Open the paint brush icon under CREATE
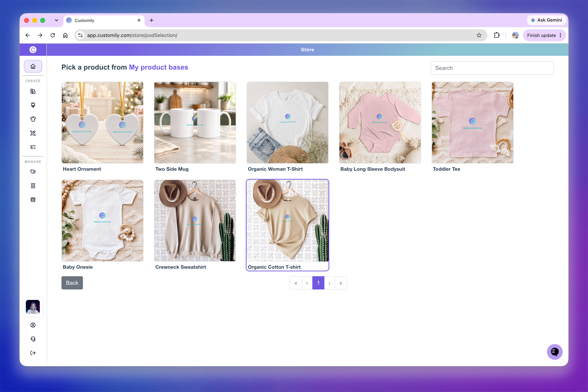The height and width of the screenshot is (392, 588). click(33, 105)
